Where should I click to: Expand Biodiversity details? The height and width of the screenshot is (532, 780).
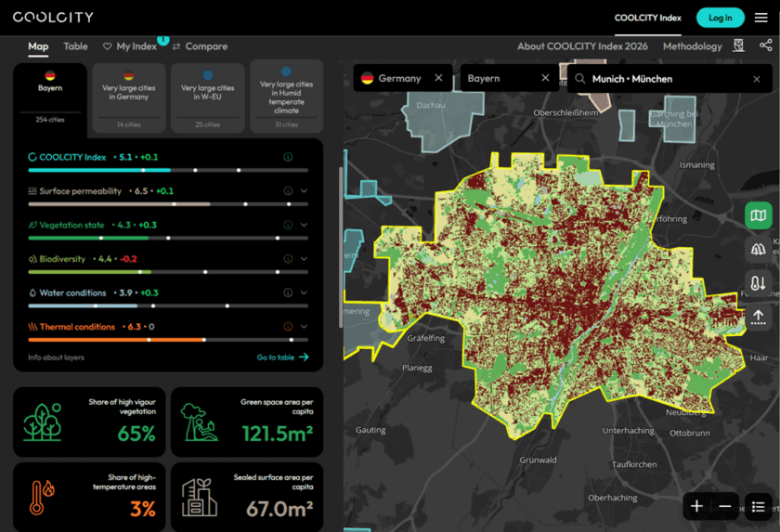pyautogui.click(x=304, y=258)
